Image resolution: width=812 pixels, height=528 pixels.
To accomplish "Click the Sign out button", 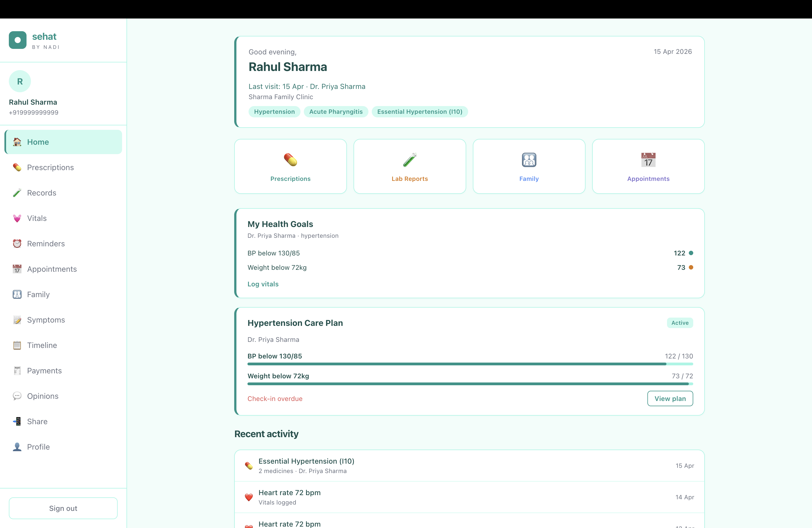I will click(63, 508).
